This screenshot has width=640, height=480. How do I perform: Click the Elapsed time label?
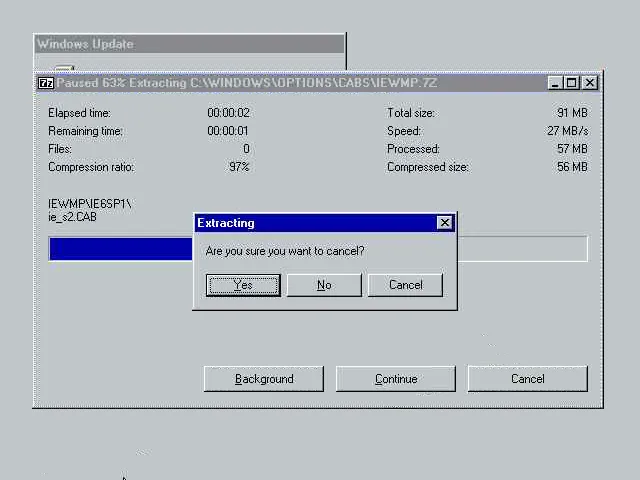pyautogui.click(x=79, y=113)
